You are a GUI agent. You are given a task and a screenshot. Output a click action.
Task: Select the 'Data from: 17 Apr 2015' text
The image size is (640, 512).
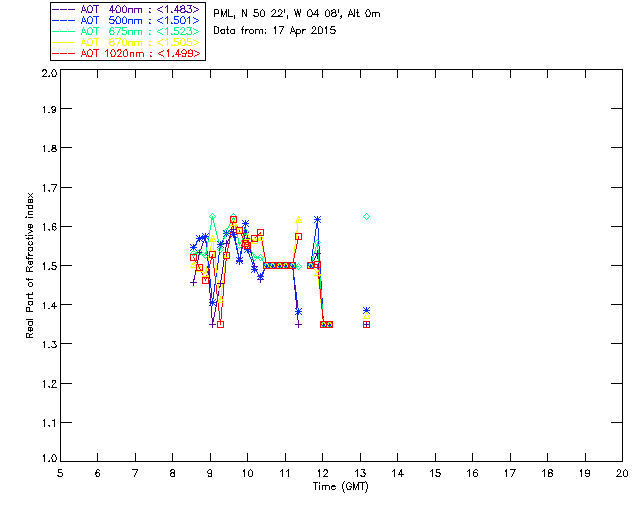tap(275, 31)
